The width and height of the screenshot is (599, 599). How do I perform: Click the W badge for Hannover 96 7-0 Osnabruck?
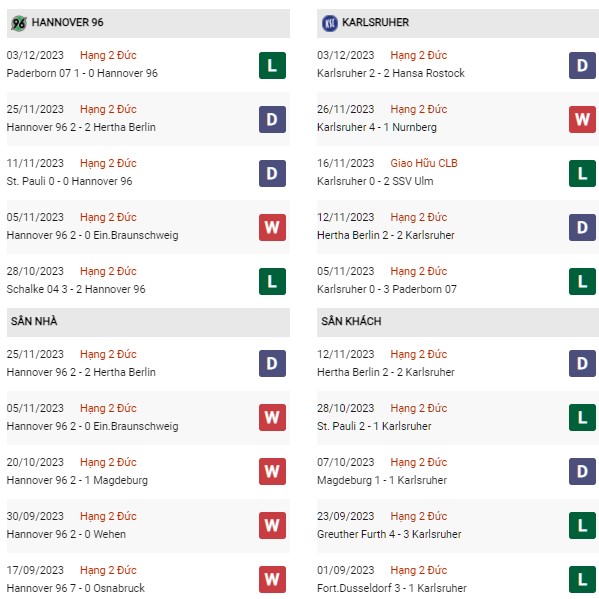pos(272,580)
